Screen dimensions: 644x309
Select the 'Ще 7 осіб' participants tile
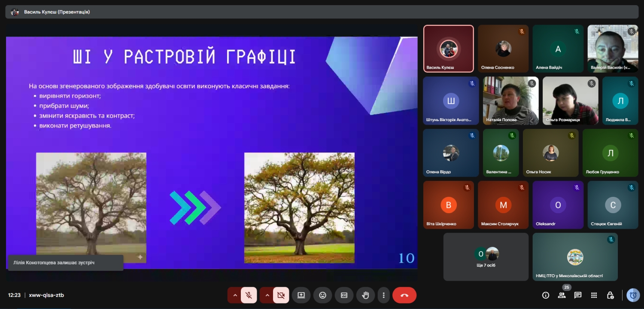click(x=486, y=257)
